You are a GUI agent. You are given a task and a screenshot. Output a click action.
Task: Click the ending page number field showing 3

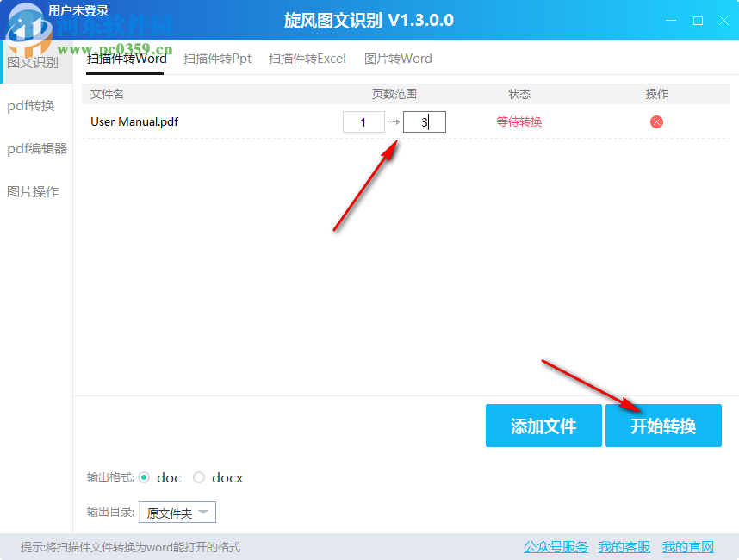click(424, 121)
